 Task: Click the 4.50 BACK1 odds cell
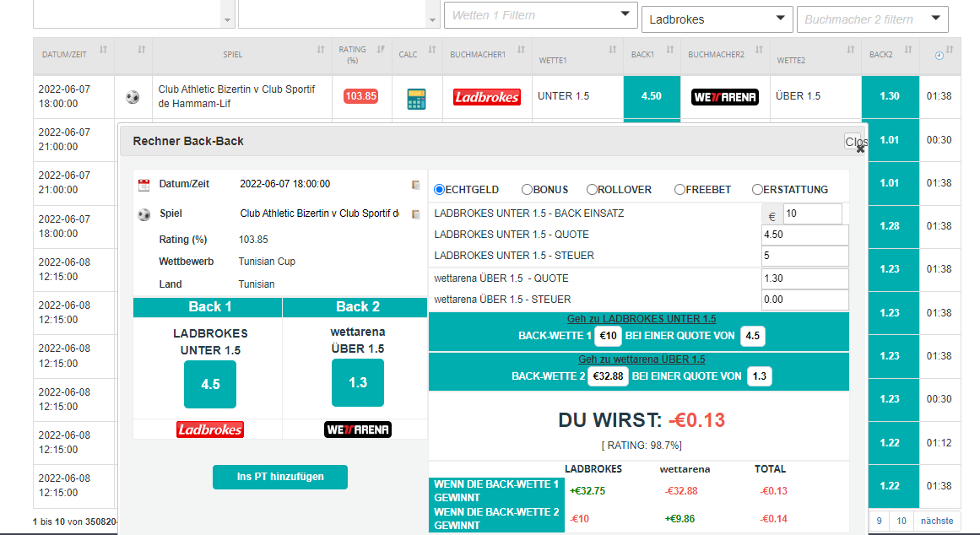652,96
